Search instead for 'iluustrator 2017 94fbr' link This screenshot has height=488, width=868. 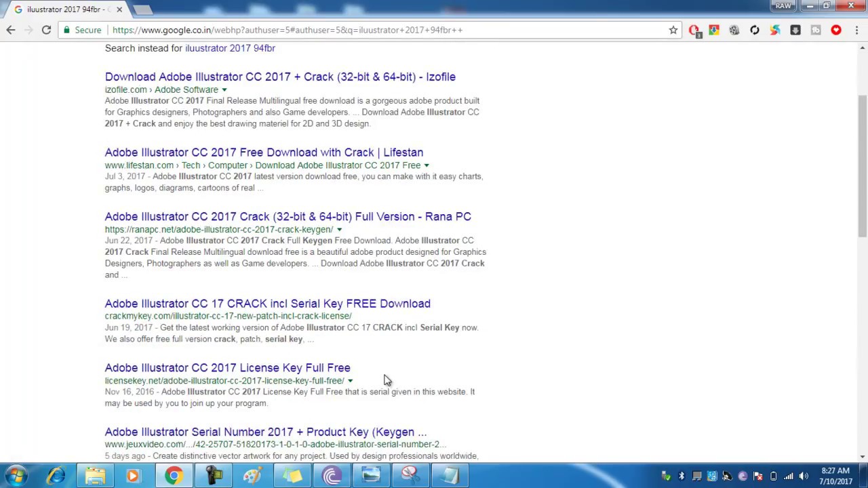tap(230, 48)
